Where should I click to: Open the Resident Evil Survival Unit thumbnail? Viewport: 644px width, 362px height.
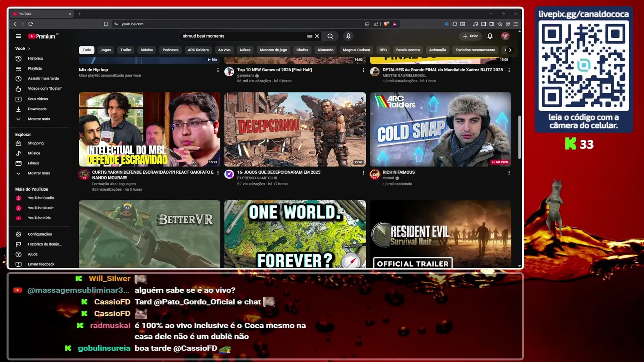click(440, 234)
